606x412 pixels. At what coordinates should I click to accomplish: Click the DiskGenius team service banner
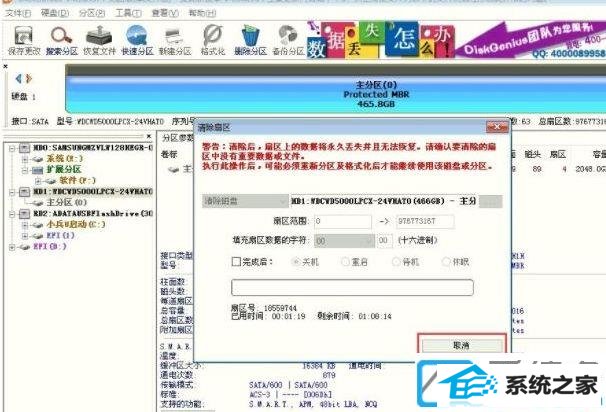pos(530,40)
